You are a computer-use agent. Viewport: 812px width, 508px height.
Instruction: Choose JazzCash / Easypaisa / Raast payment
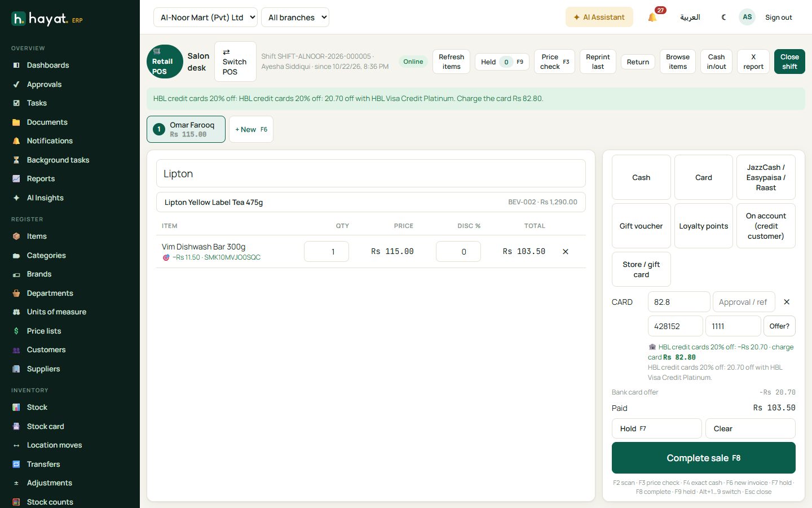(x=766, y=177)
